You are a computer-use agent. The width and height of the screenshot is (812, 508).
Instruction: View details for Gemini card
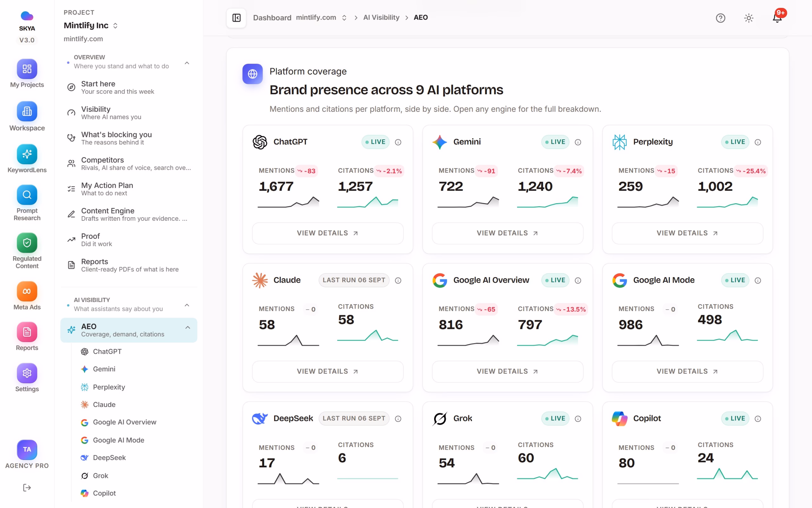[507, 233]
